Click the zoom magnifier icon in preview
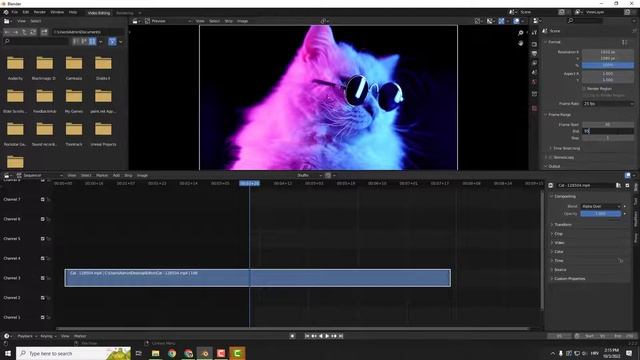The image size is (640, 360). (520, 33)
